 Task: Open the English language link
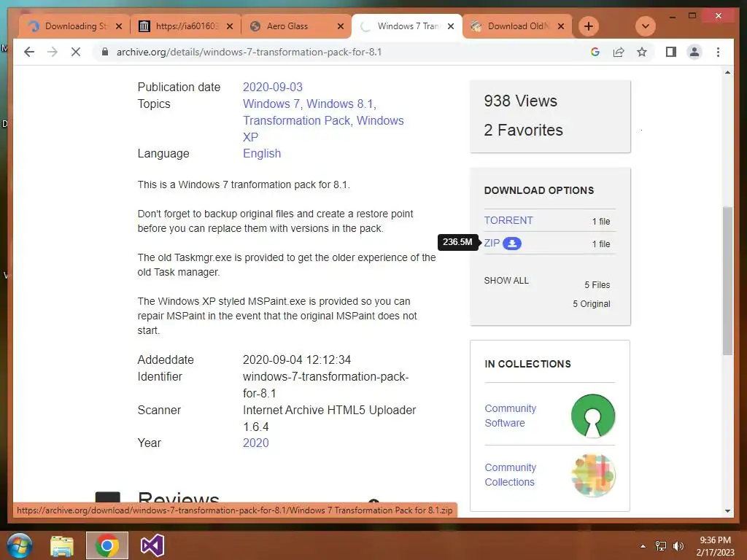[262, 153]
